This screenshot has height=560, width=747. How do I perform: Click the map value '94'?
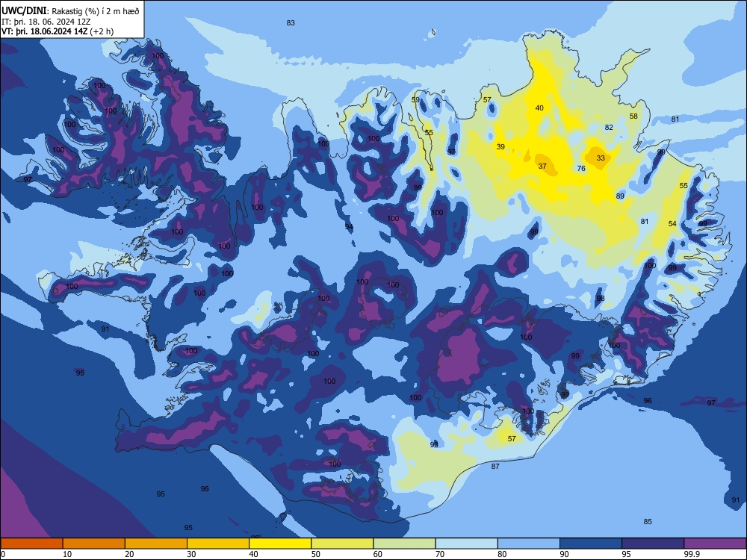coord(349,227)
